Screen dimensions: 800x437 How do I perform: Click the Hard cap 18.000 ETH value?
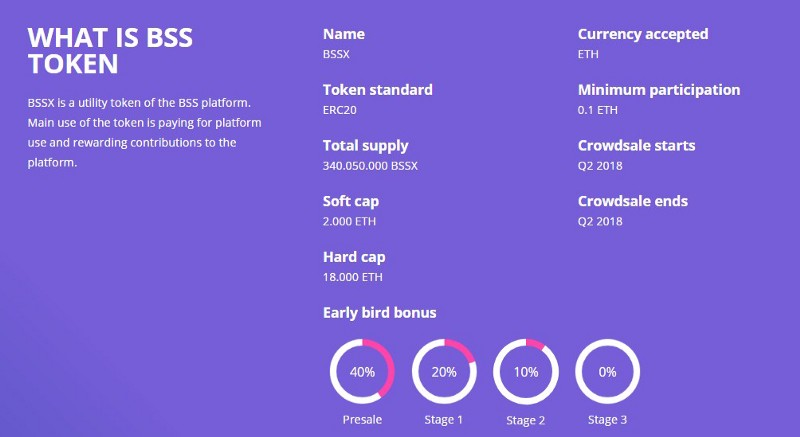(x=353, y=277)
